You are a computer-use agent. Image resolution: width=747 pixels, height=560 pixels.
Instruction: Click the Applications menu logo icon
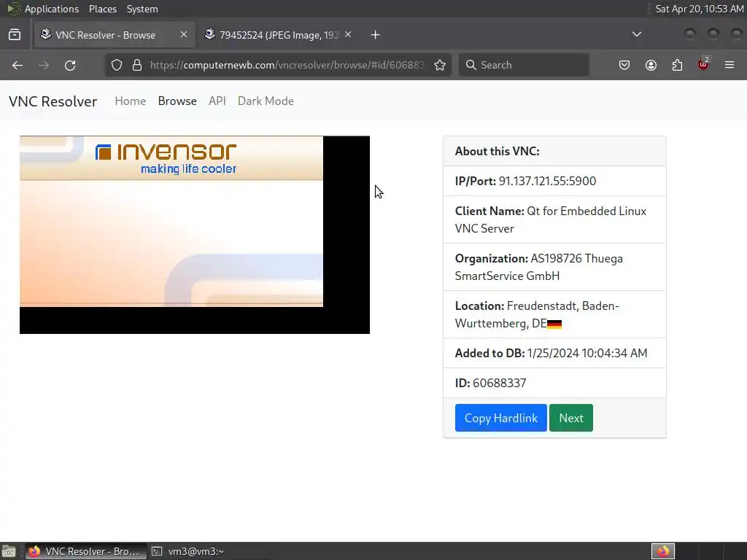pos(14,9)
